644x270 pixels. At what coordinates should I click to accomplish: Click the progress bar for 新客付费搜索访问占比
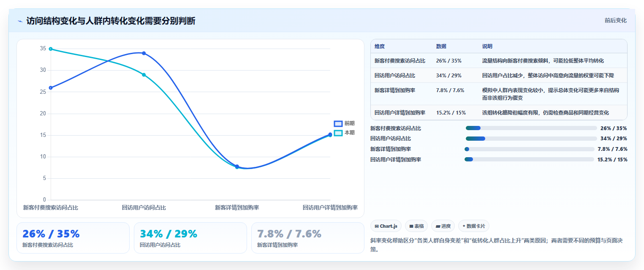tap(531, 128)
